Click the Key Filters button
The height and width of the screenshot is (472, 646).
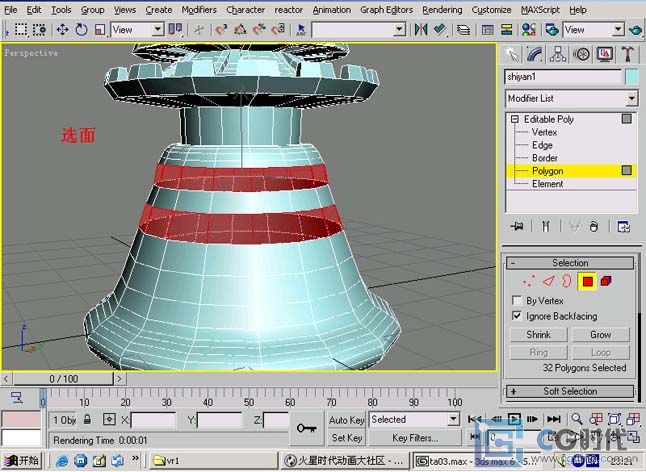tap(415, 438)
